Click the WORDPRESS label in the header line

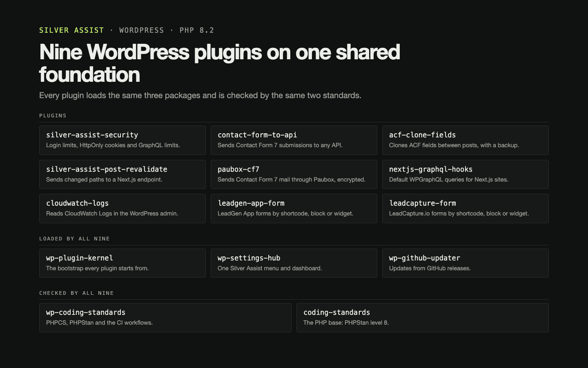pos(142,30)
